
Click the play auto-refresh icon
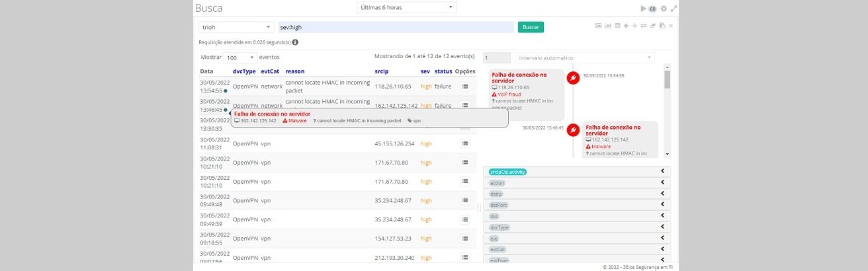tap(642, 9)
